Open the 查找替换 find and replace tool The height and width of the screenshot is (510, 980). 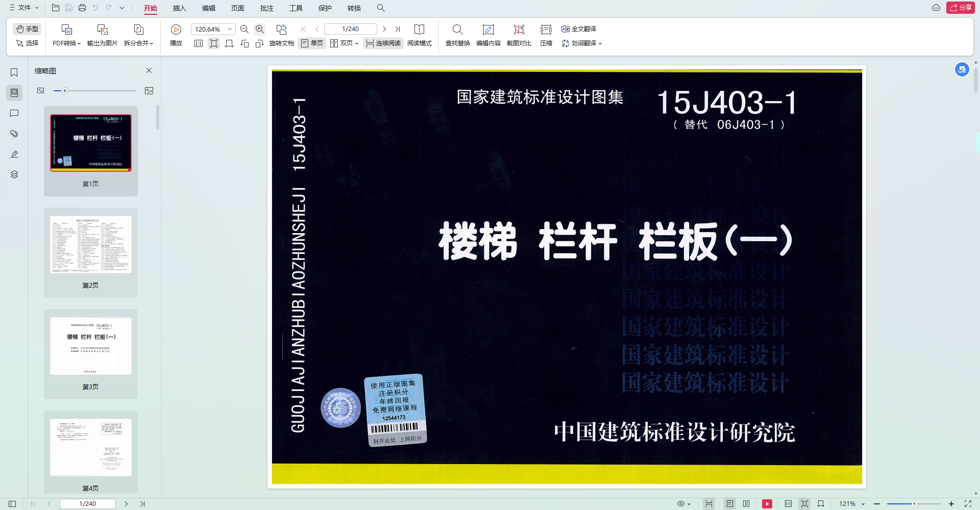click(457, 35)
